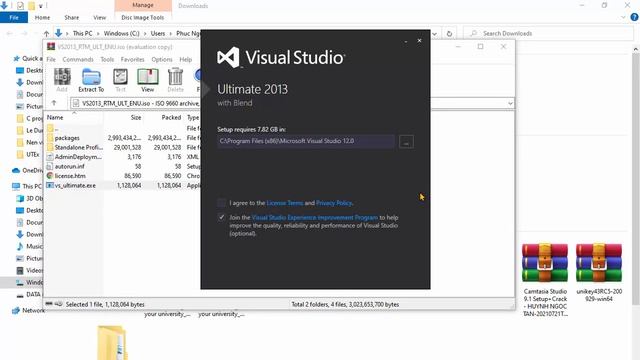Select Network in Explorer sidebar
The height and width of the screenshot is (360, 640).
click(x=27, y=310)
